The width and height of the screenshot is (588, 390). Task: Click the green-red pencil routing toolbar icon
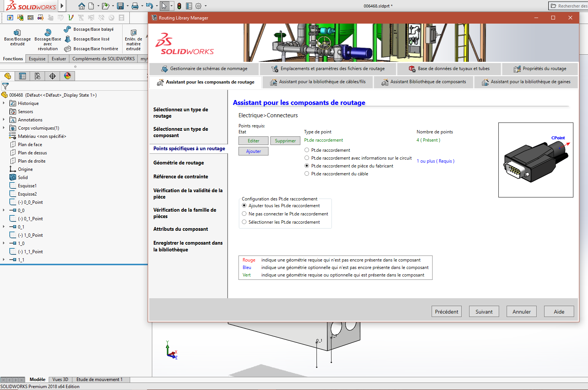71,18
